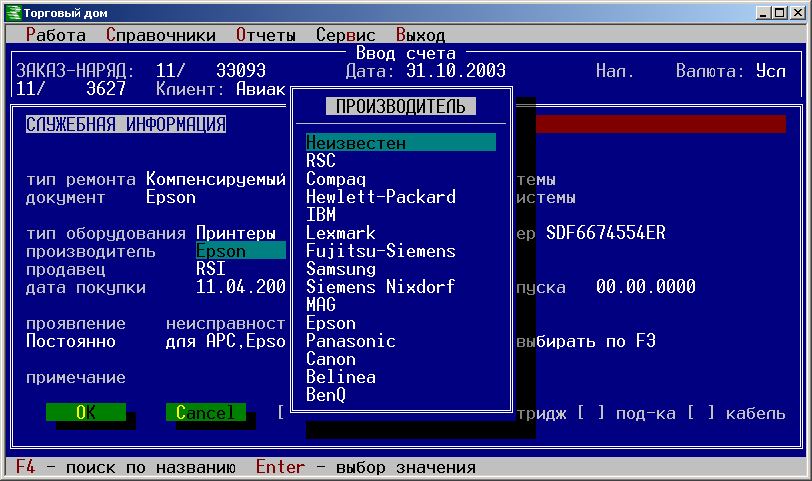Maximize the Торговый дом window

pos(780,13)
